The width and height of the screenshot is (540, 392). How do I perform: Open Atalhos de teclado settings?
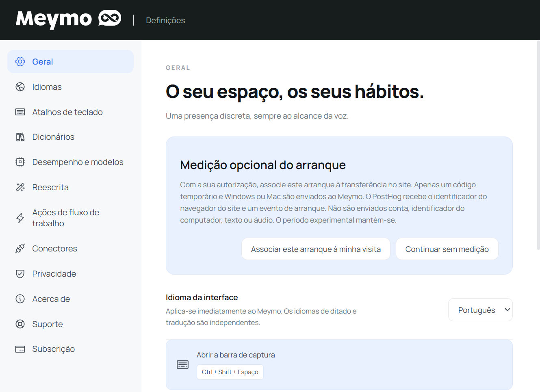coord(70,112)
